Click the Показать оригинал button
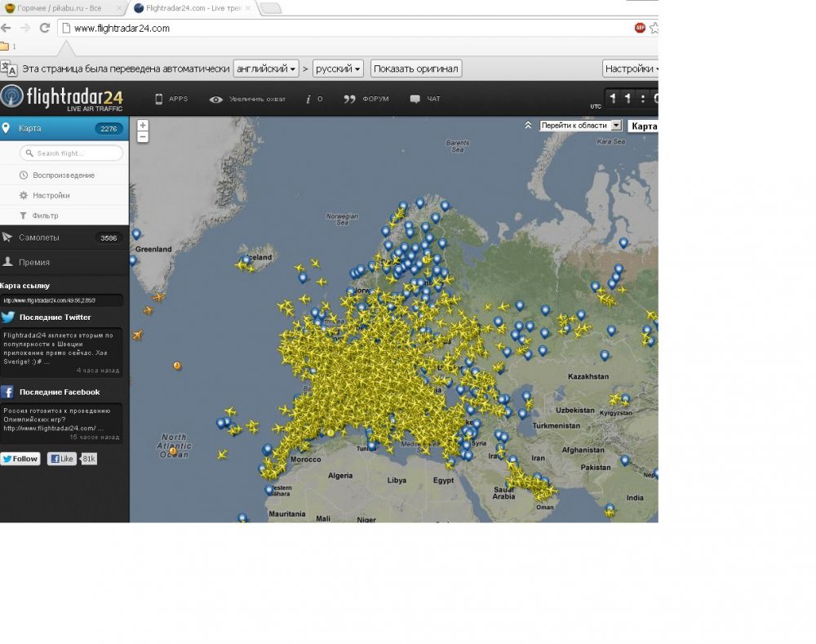The width and height of the screenshot is (816, 644). point(415,69)
